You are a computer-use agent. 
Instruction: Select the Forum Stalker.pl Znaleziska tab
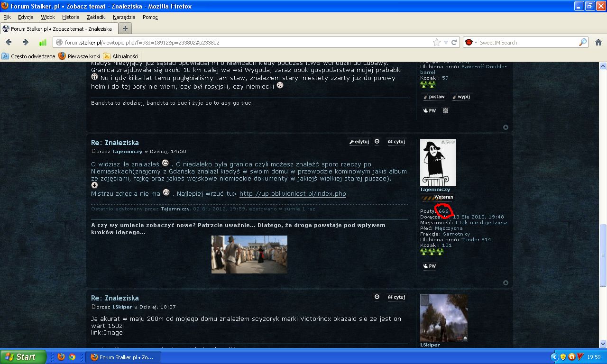[x=58, y=28]
